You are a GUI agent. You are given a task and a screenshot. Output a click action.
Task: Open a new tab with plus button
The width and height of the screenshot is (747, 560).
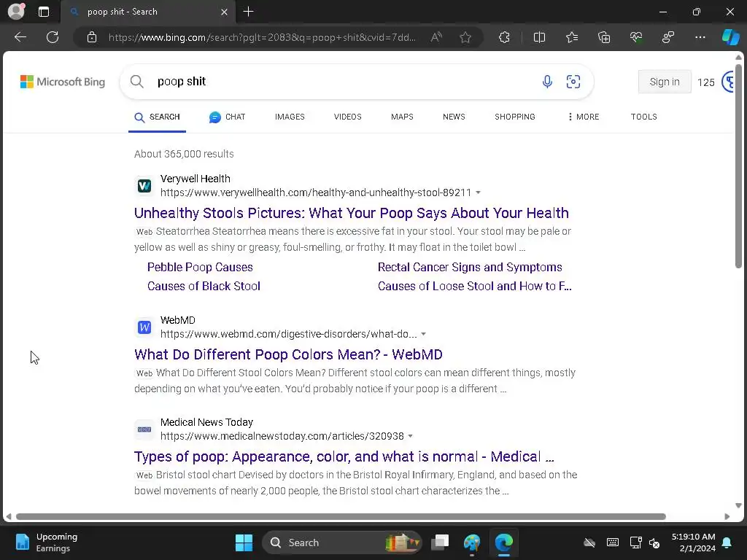point(248,12)
